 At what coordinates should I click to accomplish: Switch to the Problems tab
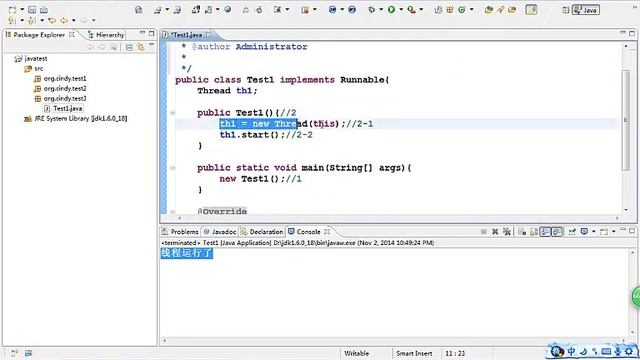[180, 231]
